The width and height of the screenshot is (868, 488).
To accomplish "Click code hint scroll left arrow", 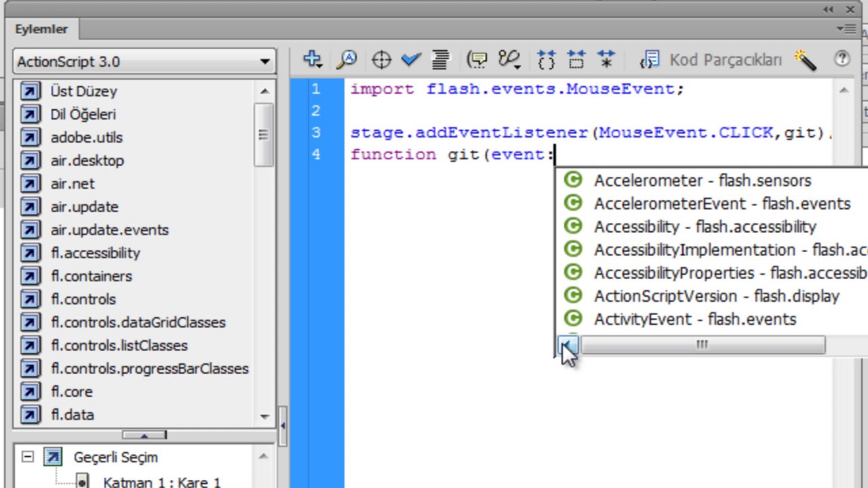I will 568,345.
